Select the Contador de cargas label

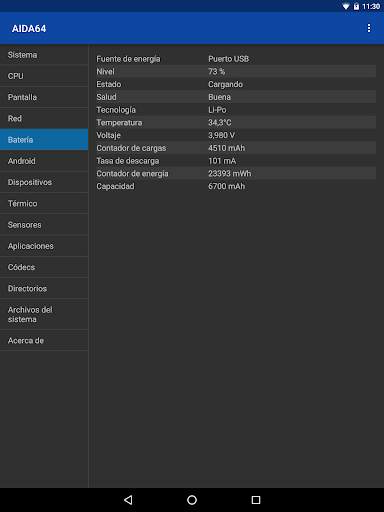tap(131, 148)
